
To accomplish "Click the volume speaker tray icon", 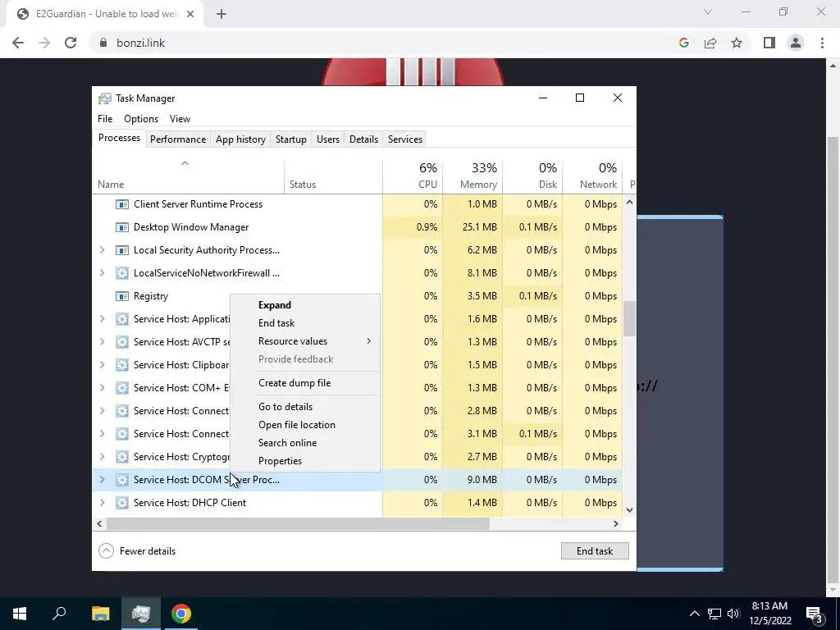I will click(x=733, y=614).
